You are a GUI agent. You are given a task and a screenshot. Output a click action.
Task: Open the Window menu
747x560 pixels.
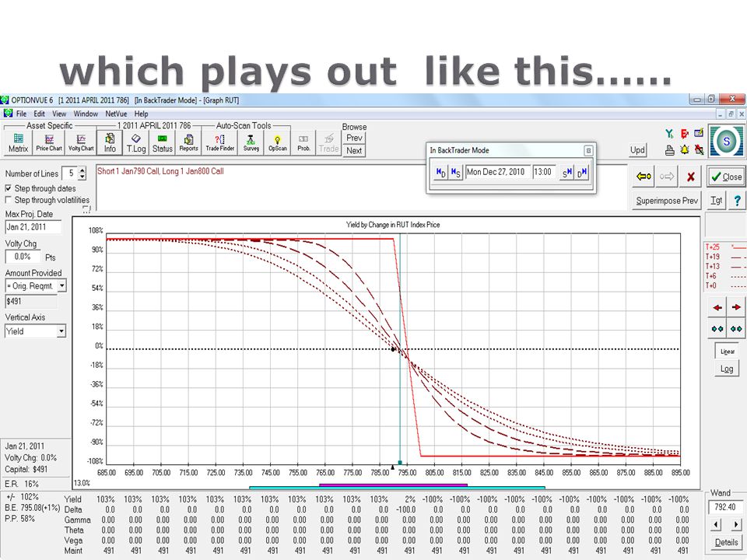point(86,114)
